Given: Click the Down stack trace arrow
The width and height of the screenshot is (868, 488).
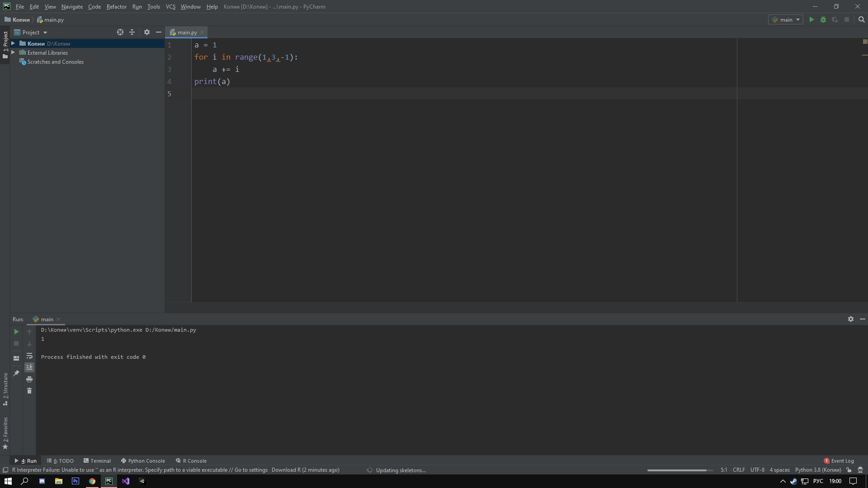Looking at the screenshot, I should coord(29,343).
